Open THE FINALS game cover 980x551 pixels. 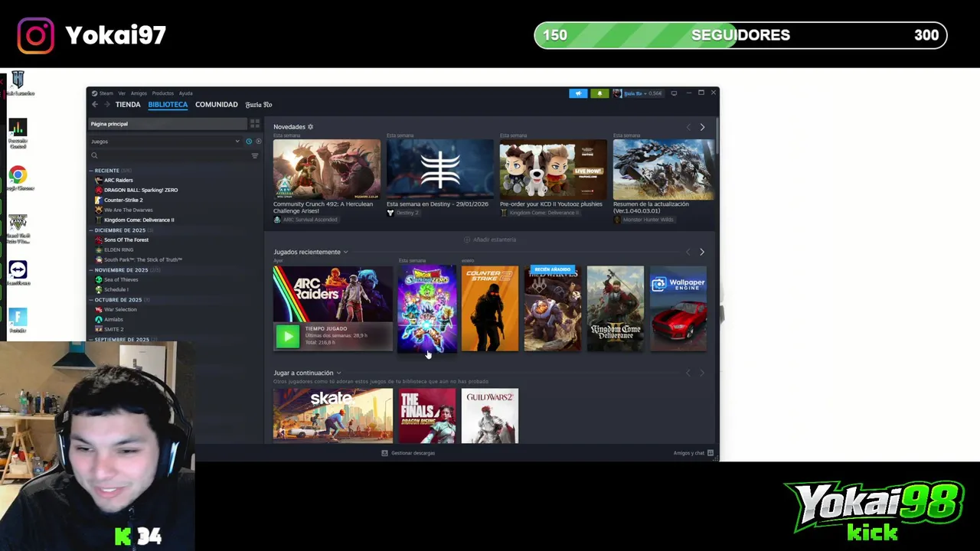(427, 416)
